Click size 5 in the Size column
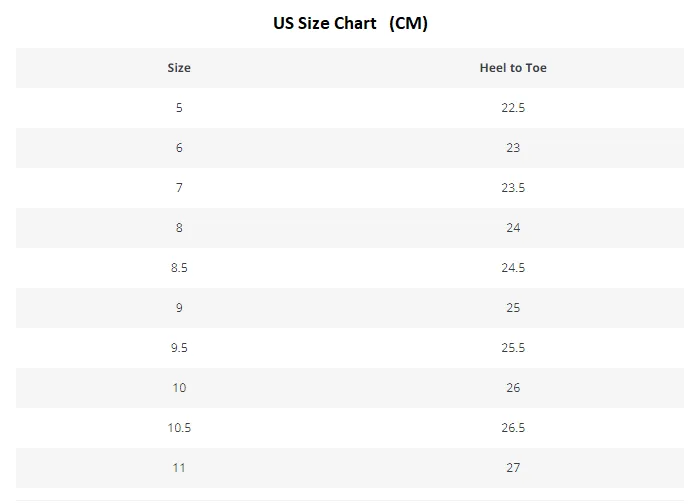Image resolution: width=700 pixels, height=504 pixels. click(x=179, y=108)
